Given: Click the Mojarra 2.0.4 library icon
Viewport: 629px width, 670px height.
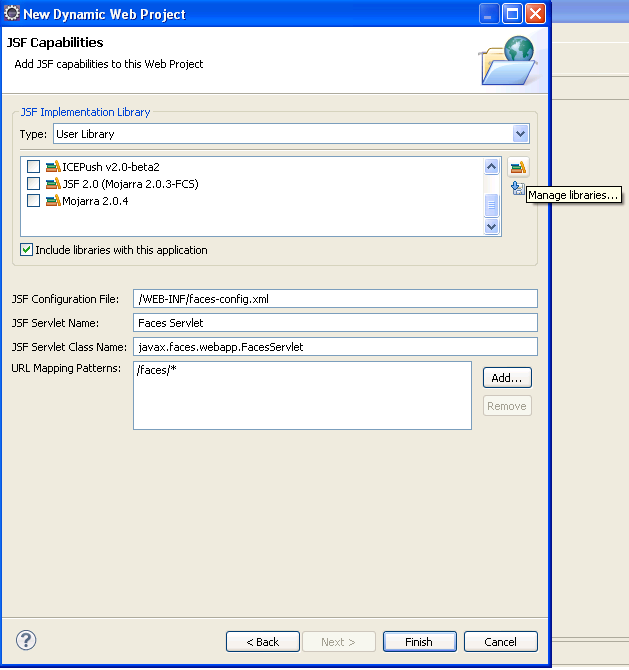Looking at the screenshot, I should click(53, 201).
